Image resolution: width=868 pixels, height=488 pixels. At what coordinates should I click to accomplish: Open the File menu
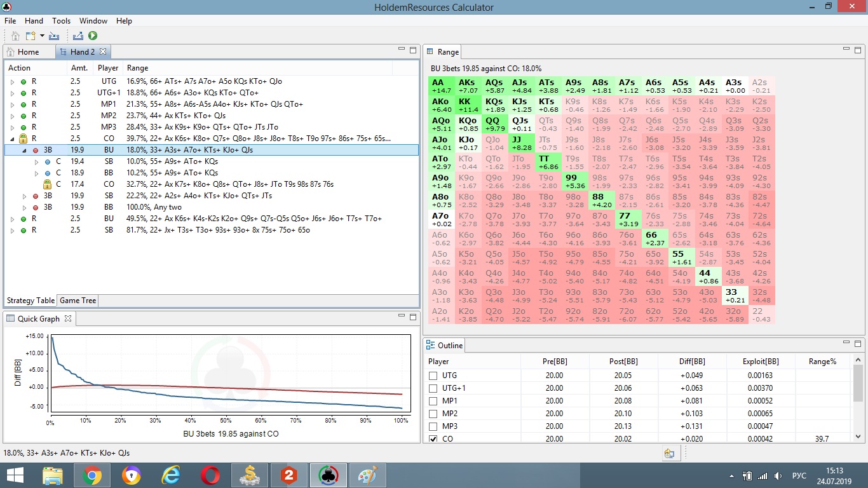(x=10, y=21)
